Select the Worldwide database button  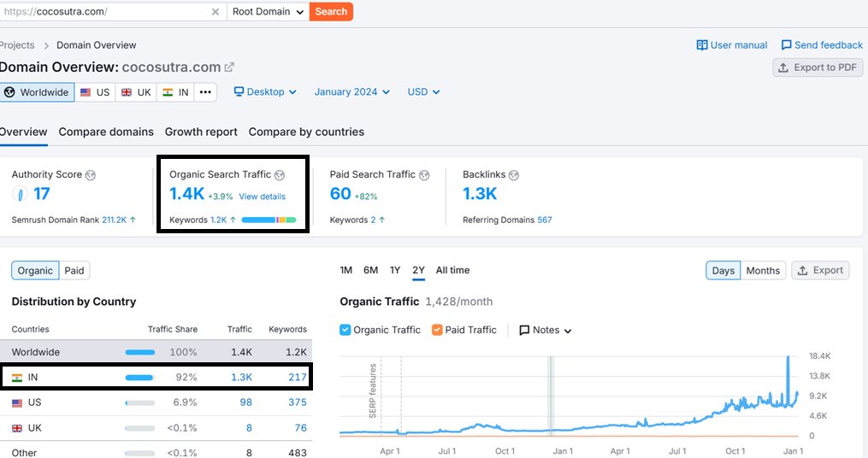point(37,92)
